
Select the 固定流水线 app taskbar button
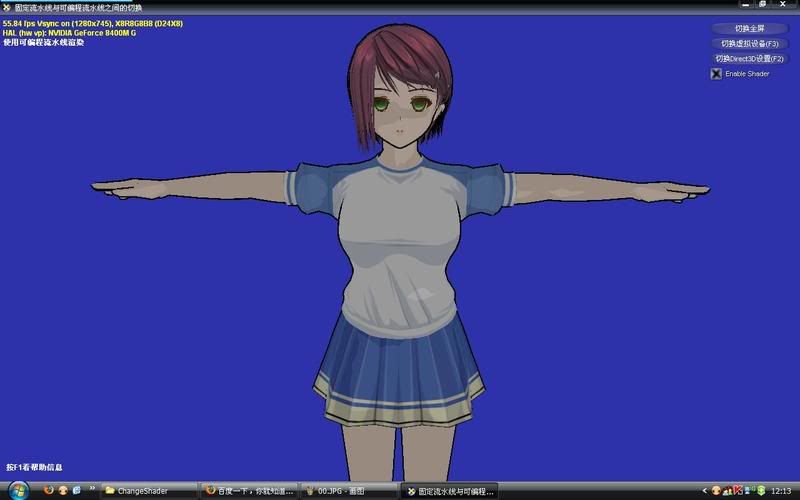(x=449, y=491)
